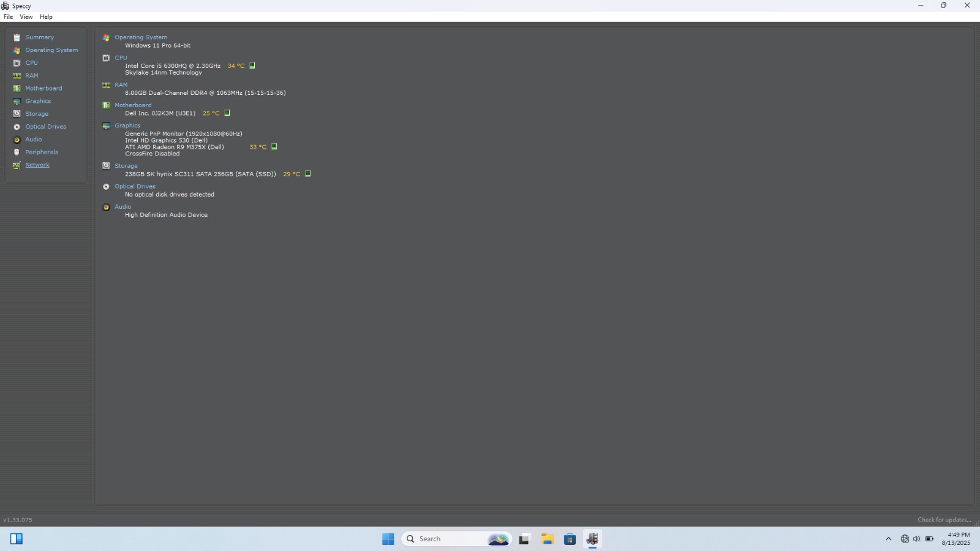
Task: Click the volume icon in system tray
Action: tap(917, 539)
